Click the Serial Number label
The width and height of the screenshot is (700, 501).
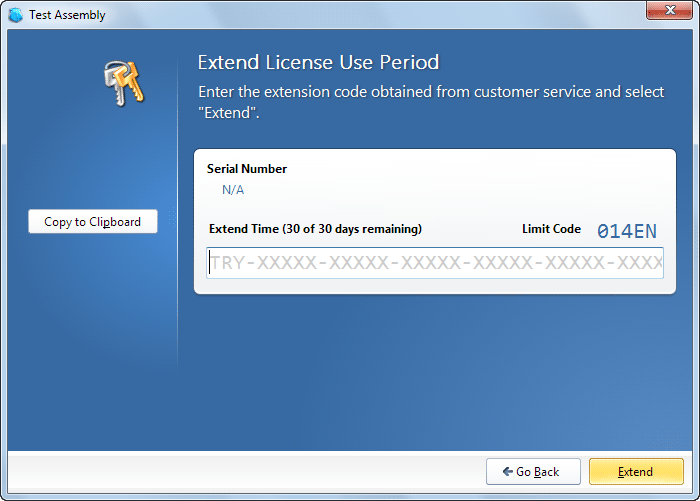[247, 169]
